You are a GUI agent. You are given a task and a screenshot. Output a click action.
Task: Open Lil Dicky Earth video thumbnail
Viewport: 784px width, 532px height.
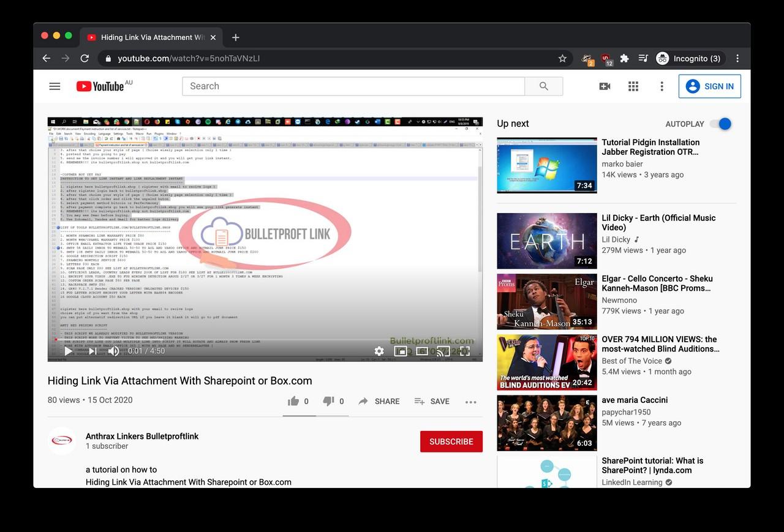[547, 241]
